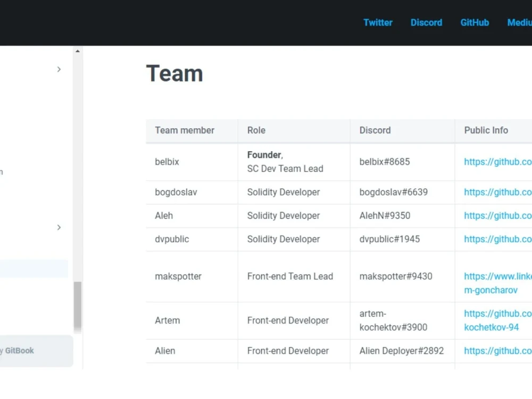532x399 pixels.
Task: Expand the lower sidebar chevron arrow
Action: click(59, 227)
